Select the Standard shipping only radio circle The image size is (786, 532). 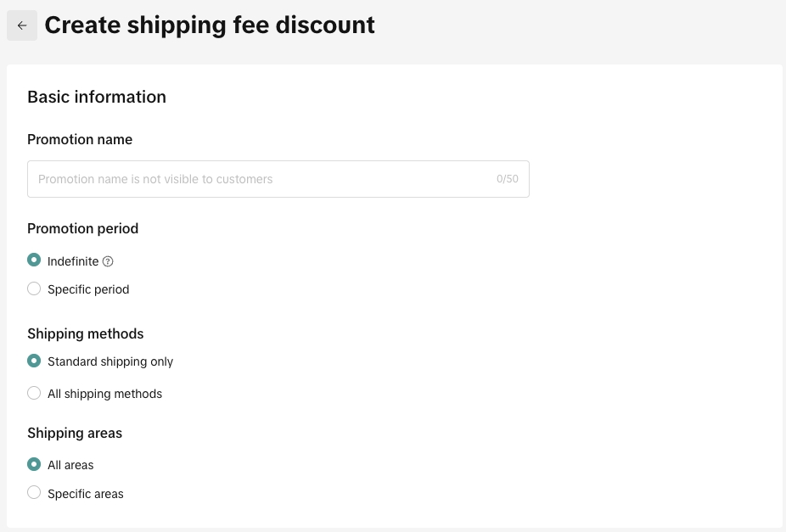34,361
